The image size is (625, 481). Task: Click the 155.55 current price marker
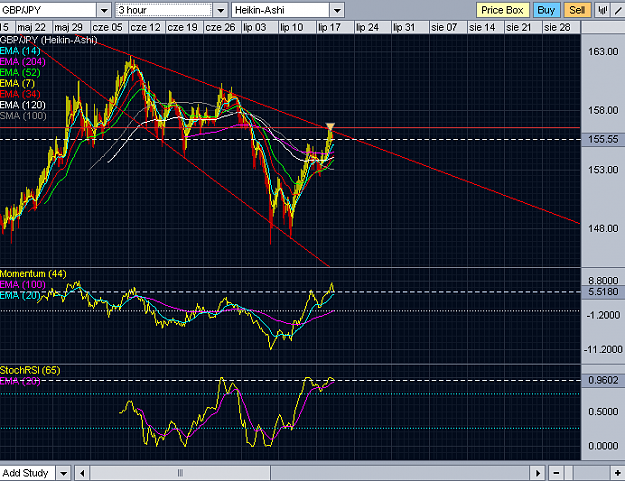[603, 139]
